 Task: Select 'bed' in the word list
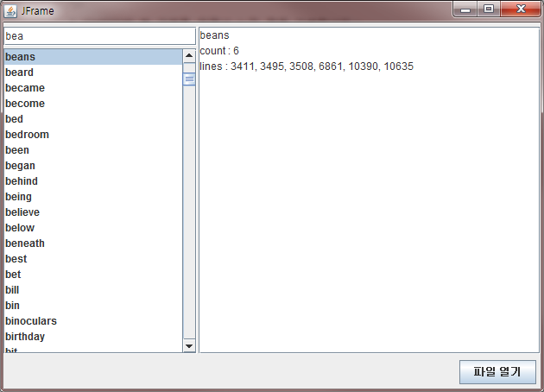[93, 119]
